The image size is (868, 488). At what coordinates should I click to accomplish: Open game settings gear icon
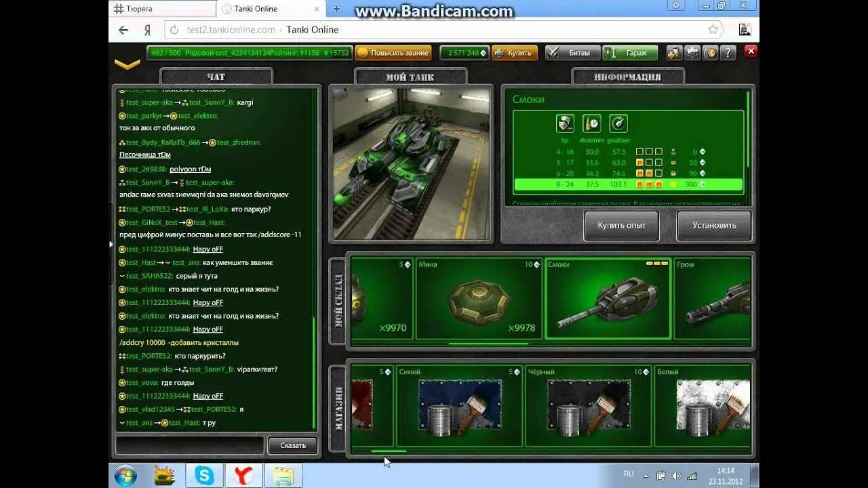pyautogui.click(x=692, y=52)
